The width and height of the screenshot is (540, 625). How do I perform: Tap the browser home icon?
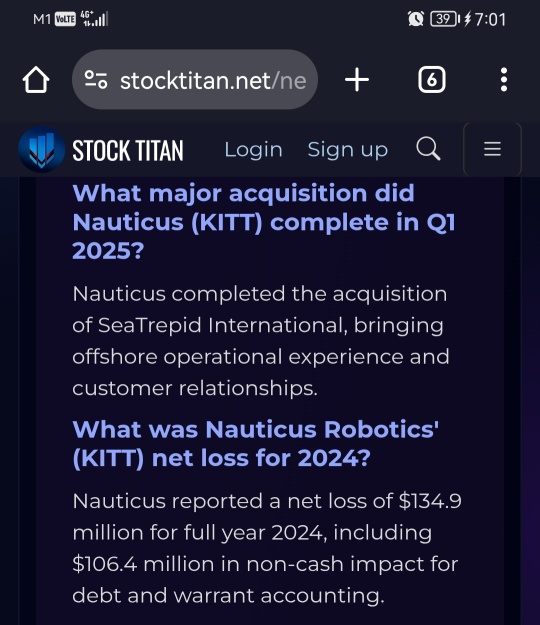[x=36, y=80]
